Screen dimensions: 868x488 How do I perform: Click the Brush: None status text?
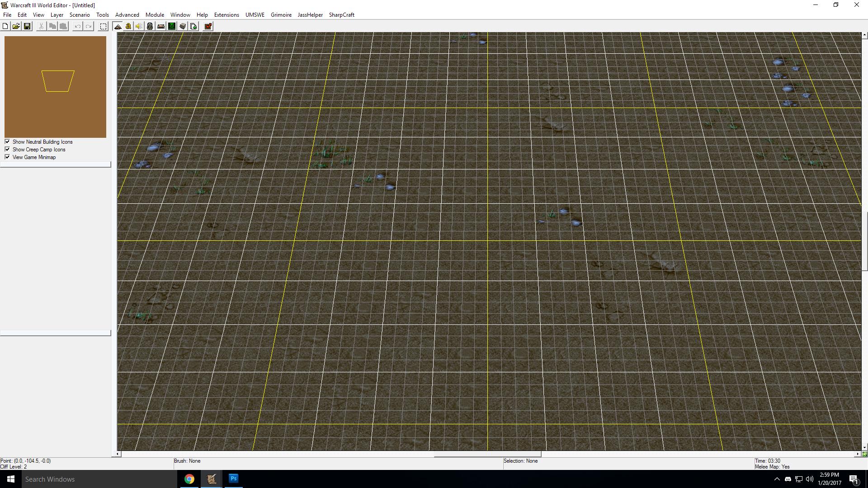click(187, 461)
